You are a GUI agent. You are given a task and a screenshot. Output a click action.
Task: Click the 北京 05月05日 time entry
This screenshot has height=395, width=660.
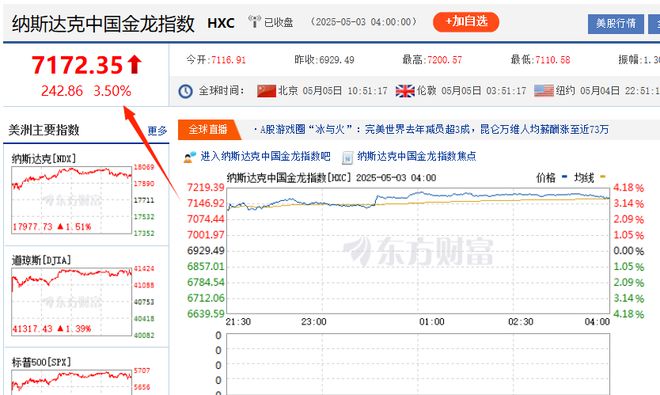coord(333,91)
